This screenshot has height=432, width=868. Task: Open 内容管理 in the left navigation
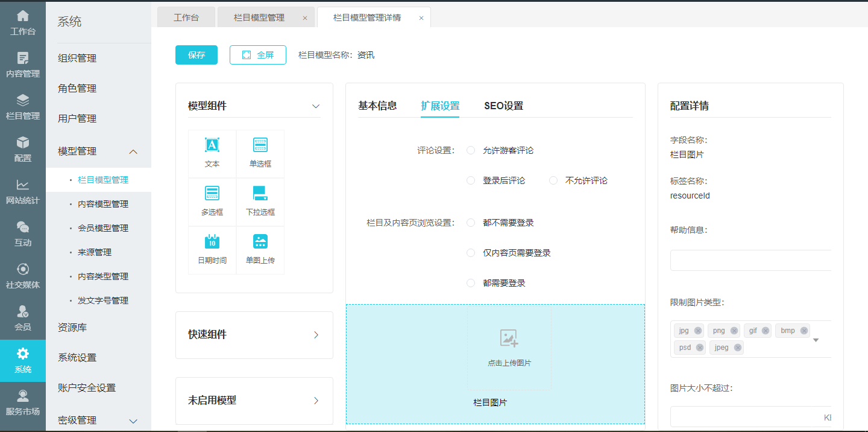pos(23,65)
